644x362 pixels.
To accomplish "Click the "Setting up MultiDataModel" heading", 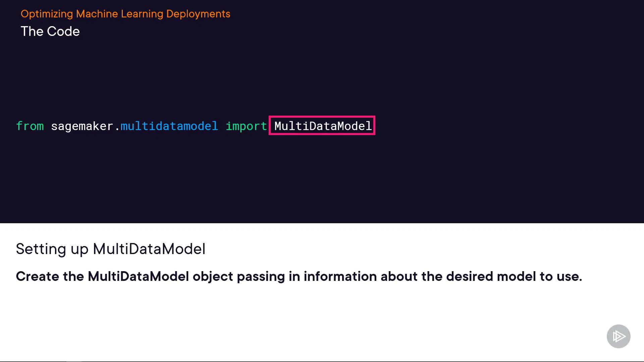I will (111, 249).
